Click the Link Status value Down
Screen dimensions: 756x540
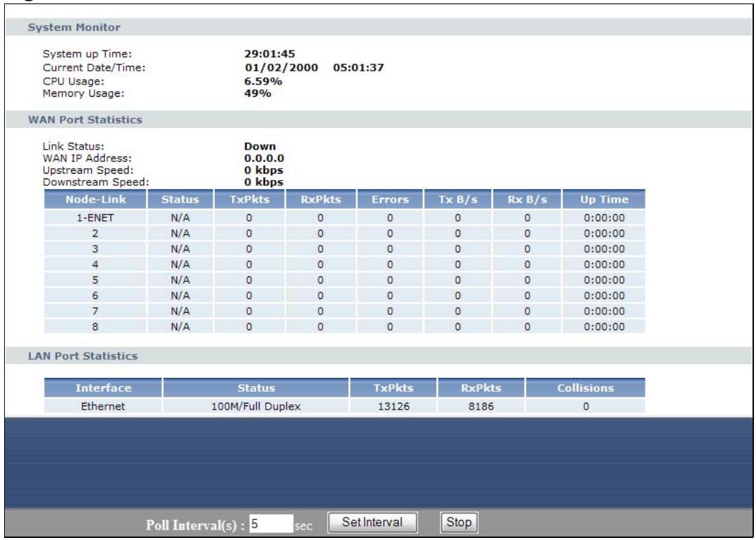coord(260,146)
